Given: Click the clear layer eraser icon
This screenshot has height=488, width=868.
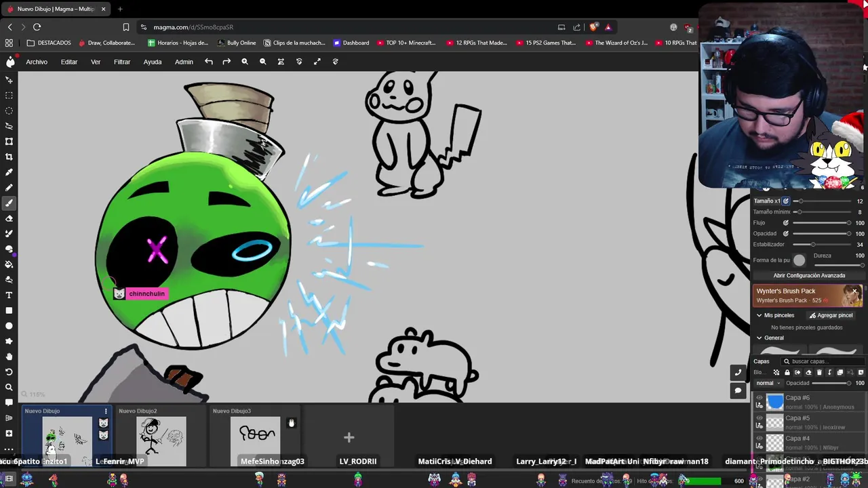Looking at the screenshot, I should 808,372.
